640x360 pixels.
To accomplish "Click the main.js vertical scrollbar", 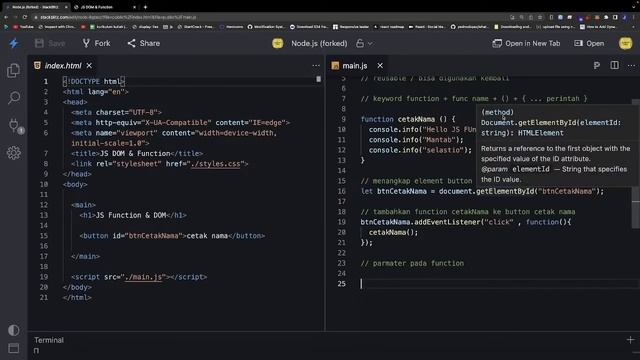I will [636, 163].
